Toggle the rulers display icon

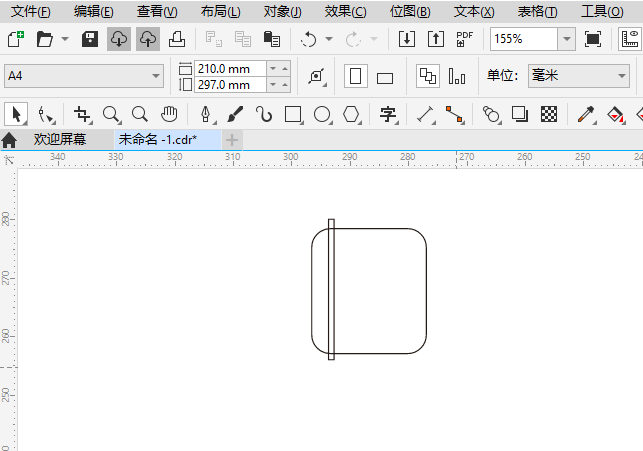(630, 39)
